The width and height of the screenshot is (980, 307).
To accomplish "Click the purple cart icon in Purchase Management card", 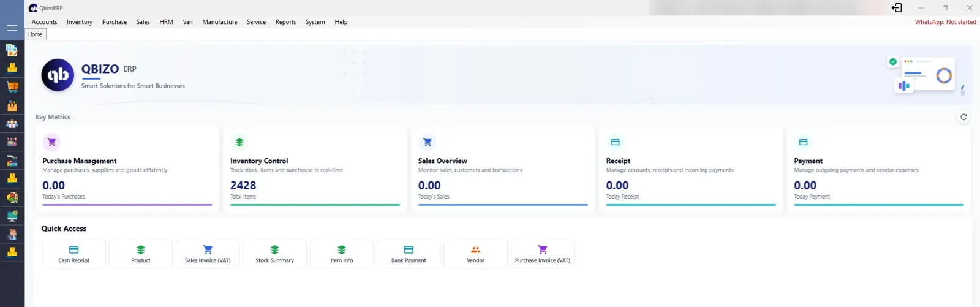I will click(51, 142).
